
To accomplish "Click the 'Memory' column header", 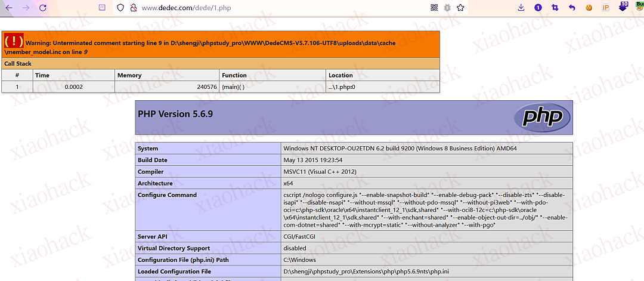I will coord(167,75).
